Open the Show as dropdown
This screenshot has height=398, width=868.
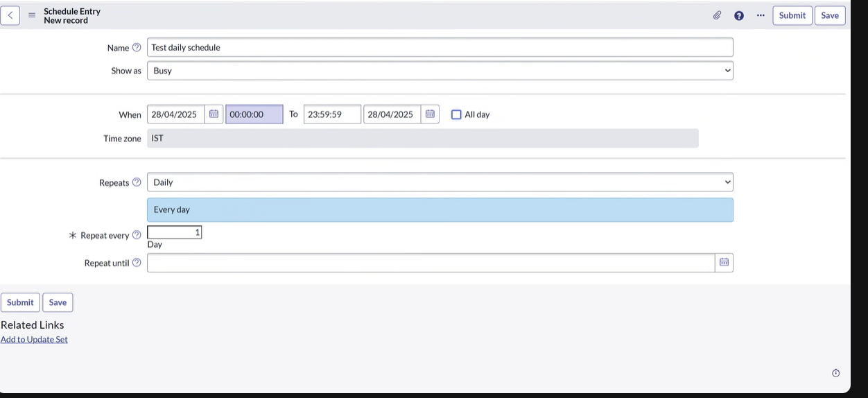440,71
